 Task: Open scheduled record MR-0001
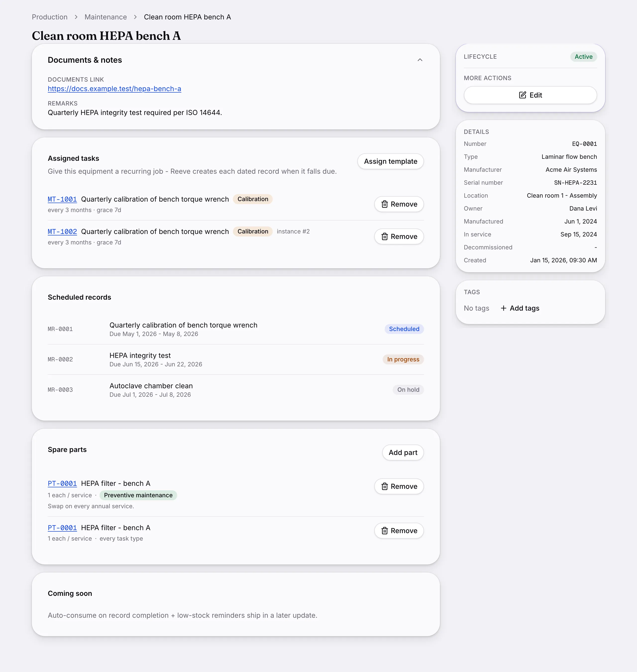click(236, 329)
